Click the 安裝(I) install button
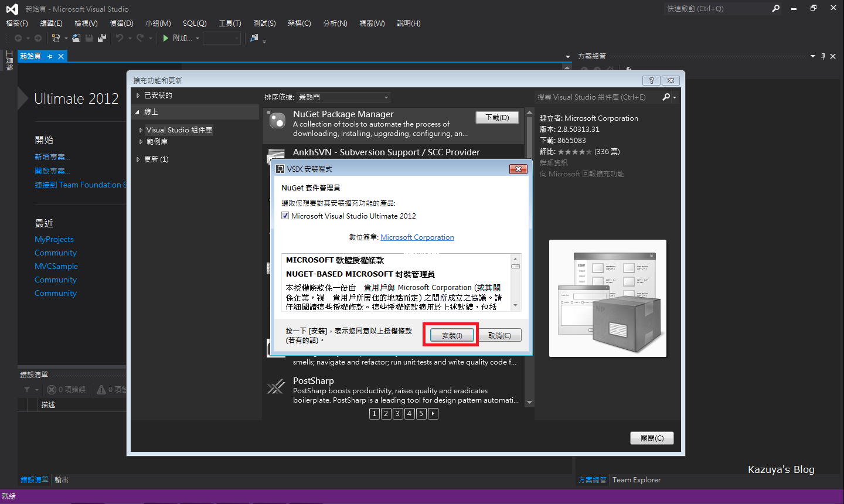Image resolution: width=844 pixels, height=504 pixels. click(452, 335)
